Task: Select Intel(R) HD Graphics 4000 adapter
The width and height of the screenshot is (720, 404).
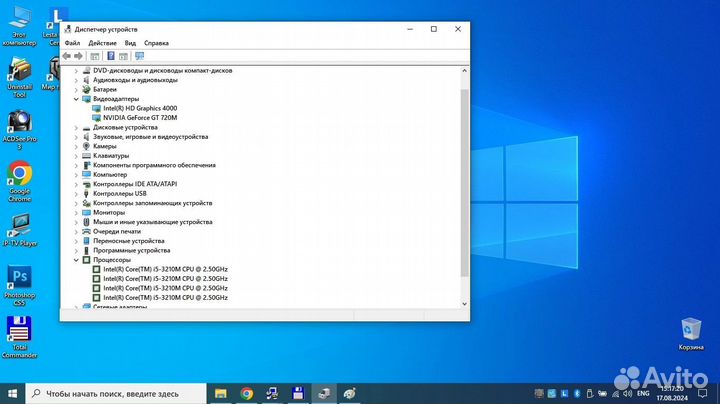Action: pyautogui.click(x=140, y=108)
